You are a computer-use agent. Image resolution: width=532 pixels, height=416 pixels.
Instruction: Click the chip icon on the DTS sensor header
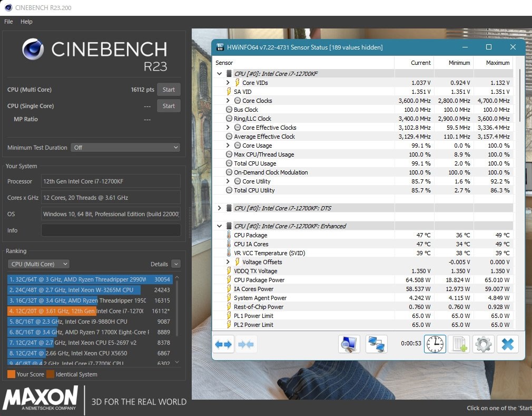(x=229, y=208)
